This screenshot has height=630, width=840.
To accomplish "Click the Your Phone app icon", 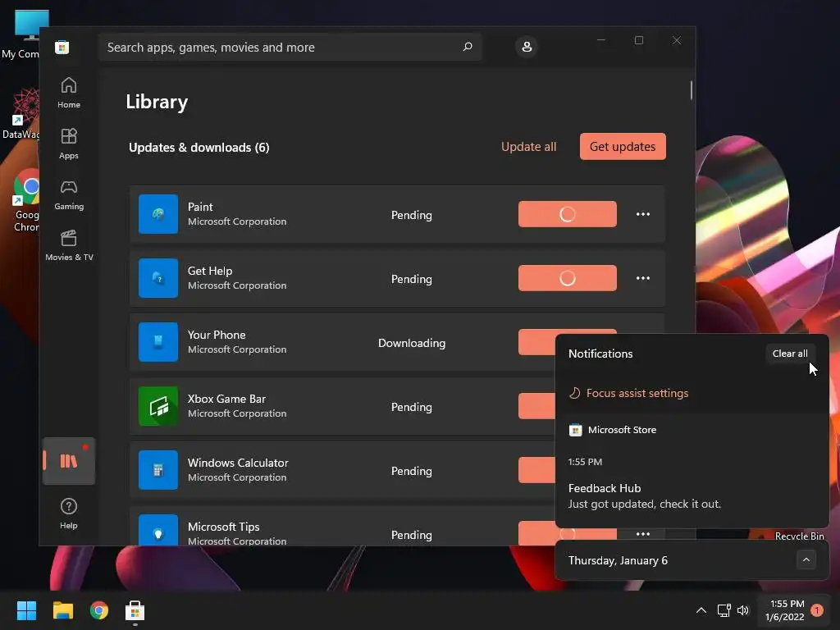I will click(x=158, y=342).
